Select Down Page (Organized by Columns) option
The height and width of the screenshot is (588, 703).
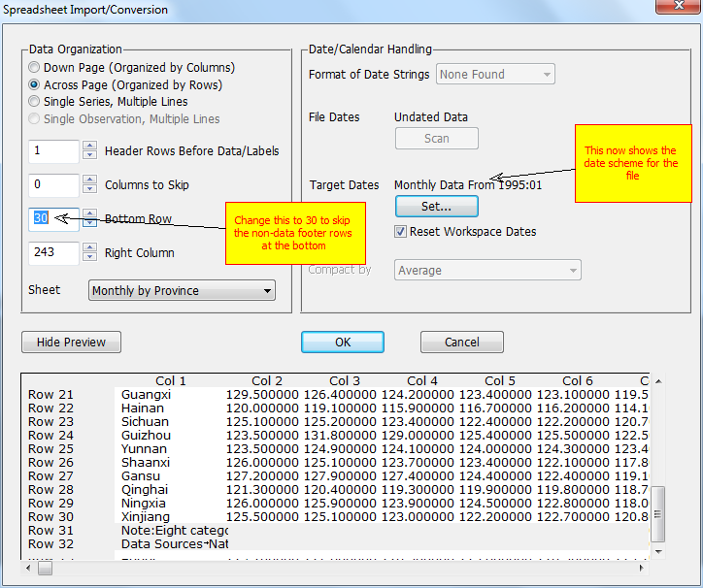(x=35, y=68)
